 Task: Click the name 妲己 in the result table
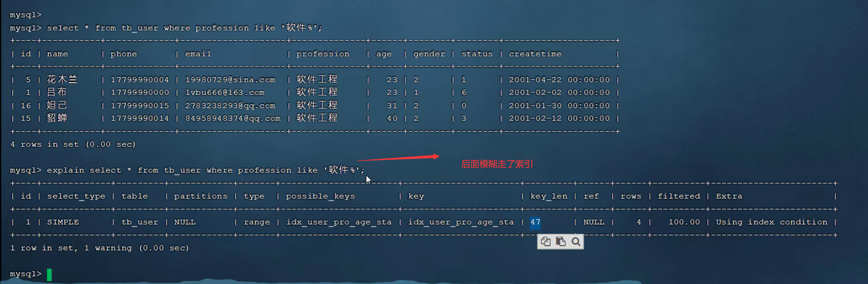pyautogui.click(x=57, y=105)
